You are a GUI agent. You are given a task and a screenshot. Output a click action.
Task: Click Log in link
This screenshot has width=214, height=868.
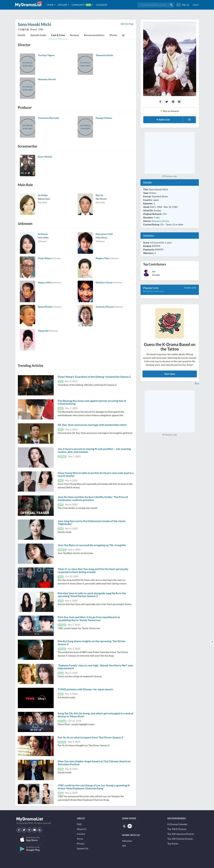[196, 5]
